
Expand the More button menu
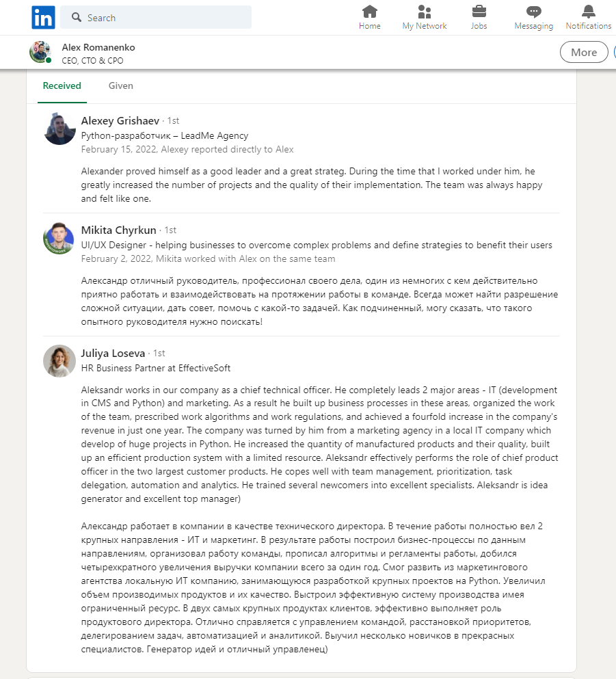tap(583, 52)
